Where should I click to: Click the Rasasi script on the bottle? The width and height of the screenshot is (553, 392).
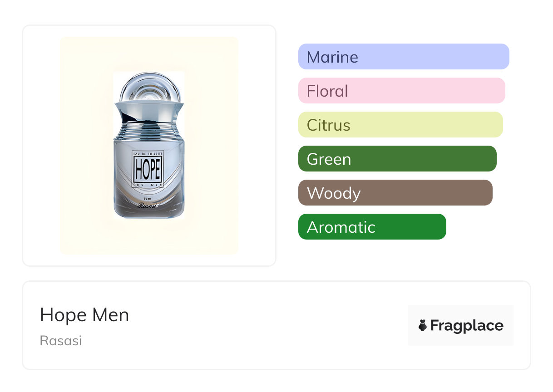point(147,205)
